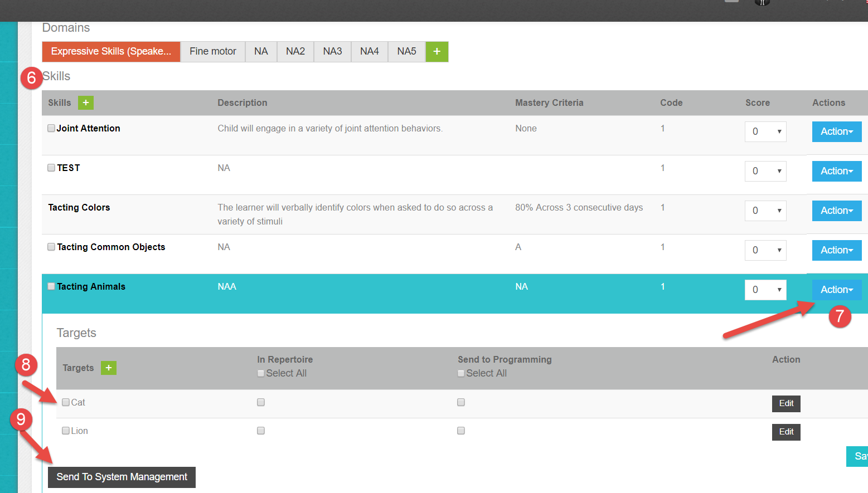Viewport: 868px width, 493px height.
Task: Click the Domains section heading
Action: pyautogui.click(x=66, y=28)
